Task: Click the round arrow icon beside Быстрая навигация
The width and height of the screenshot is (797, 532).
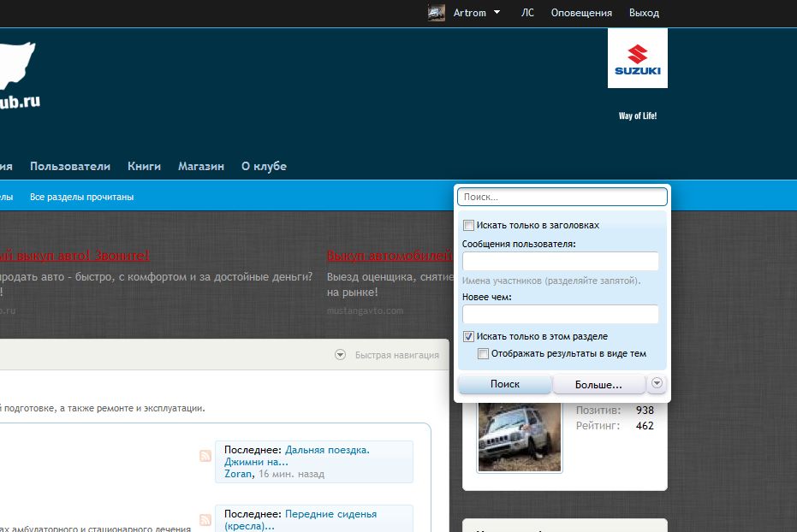Action: (340, 355)
